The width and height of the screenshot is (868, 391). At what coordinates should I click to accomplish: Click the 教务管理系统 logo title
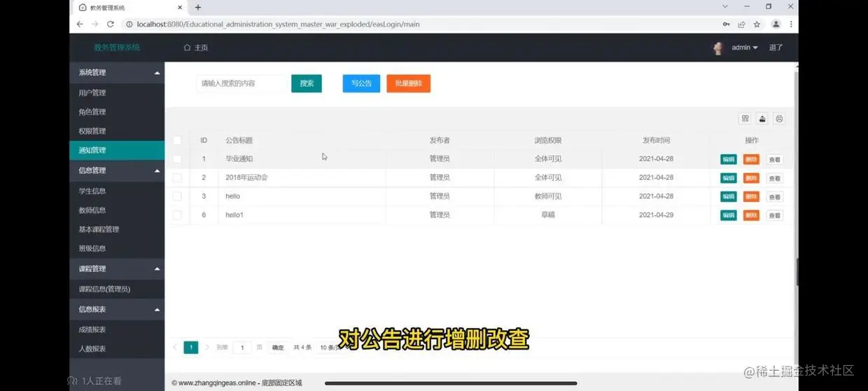coord(117,48)
